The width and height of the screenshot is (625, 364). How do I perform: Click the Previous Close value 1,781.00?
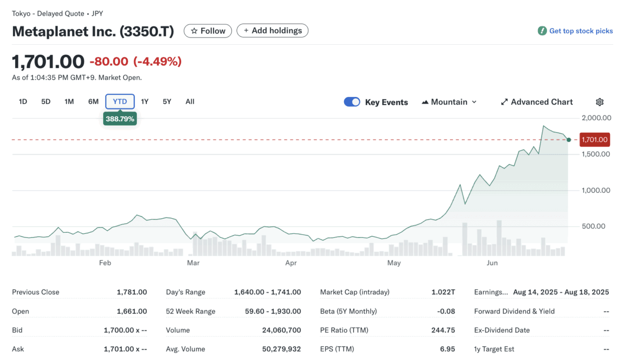(x=132, y=292)
